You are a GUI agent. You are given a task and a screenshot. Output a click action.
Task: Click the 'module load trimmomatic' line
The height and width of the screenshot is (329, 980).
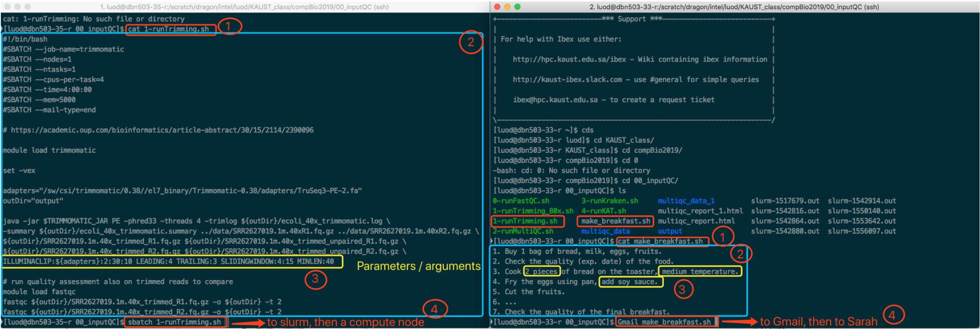pyautogui.click(x=49, y=150)
